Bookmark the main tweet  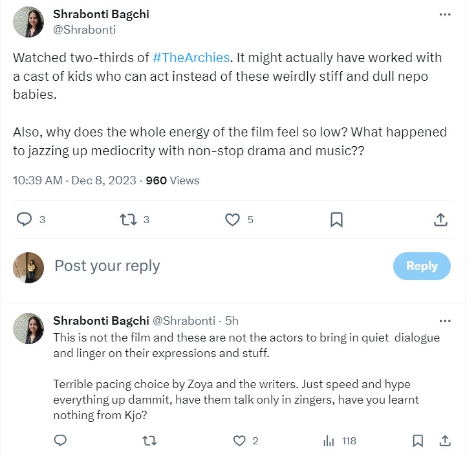click(x=336, y=219)
